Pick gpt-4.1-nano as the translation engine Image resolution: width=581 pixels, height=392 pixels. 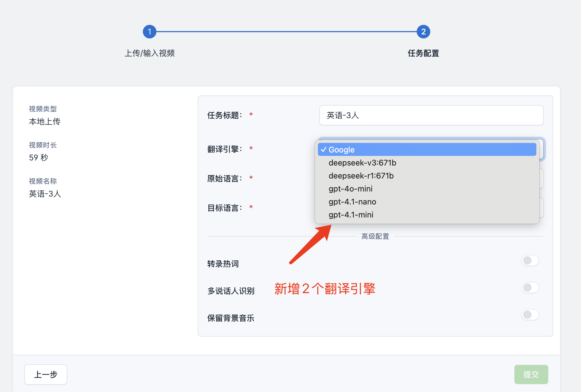[427, 202]
